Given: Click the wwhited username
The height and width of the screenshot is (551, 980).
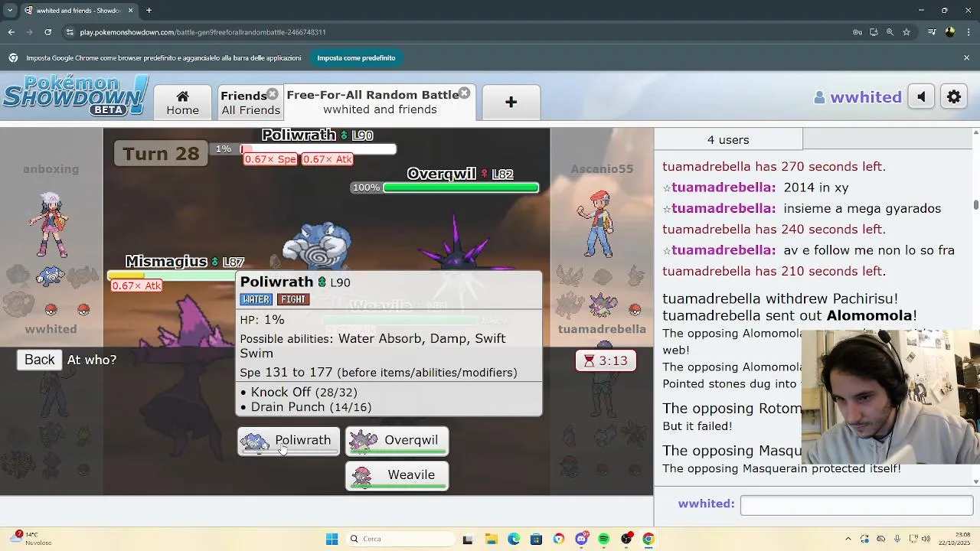Looking at the screenshot, I should coord(857,97).
